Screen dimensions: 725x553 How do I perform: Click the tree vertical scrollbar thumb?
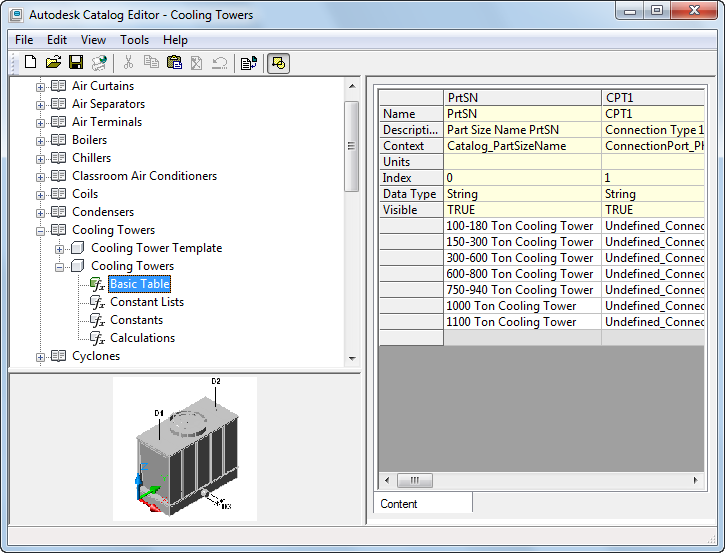click(352, 146)
